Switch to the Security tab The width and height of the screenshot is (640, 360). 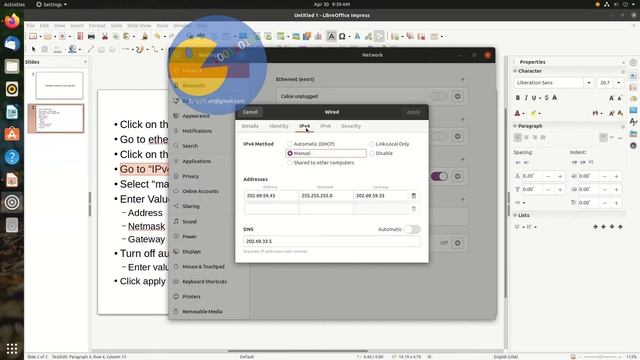point(351,126)
